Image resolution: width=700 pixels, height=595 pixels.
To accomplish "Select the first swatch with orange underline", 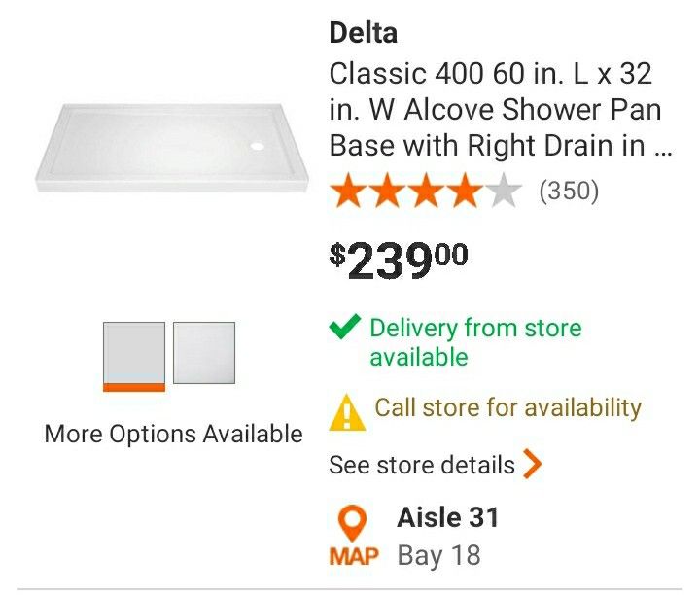I will [134, 356].
